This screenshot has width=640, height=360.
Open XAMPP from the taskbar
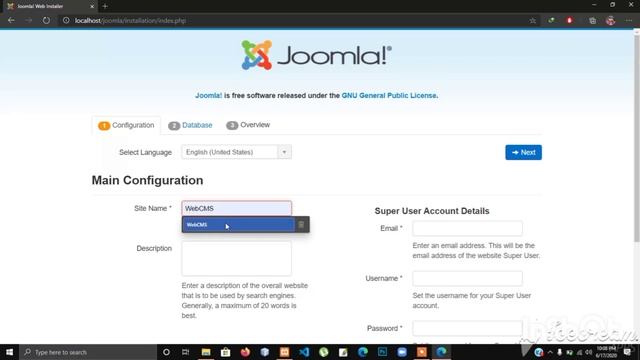point(284,352)
